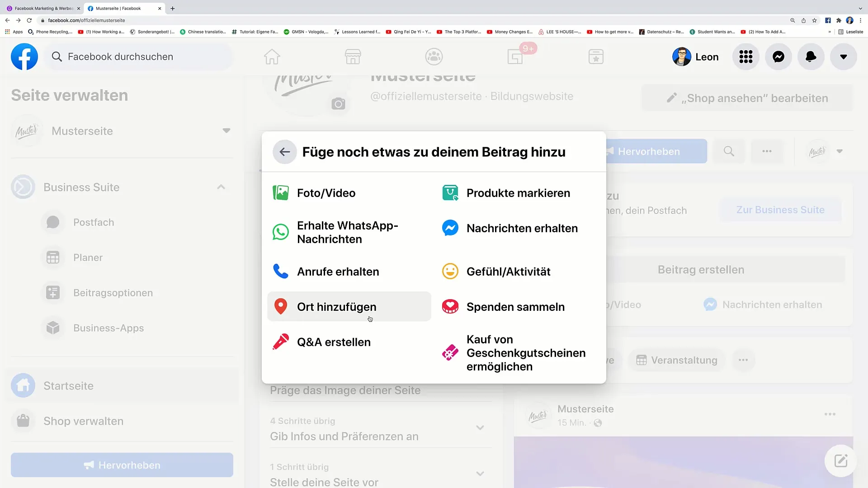Screen dimensions: 868x488
Task: Expand the Musterseite page selector
Action: (226, 131)
